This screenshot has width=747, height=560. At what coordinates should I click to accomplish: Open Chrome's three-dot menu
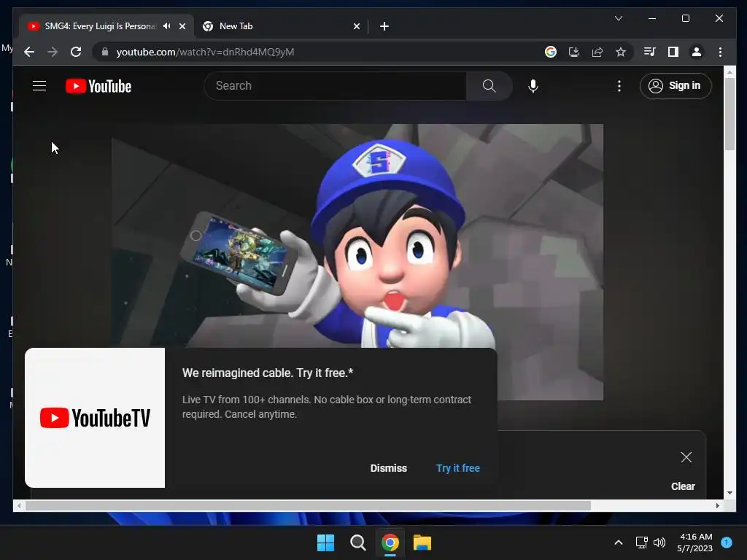(x=720, y=52)
